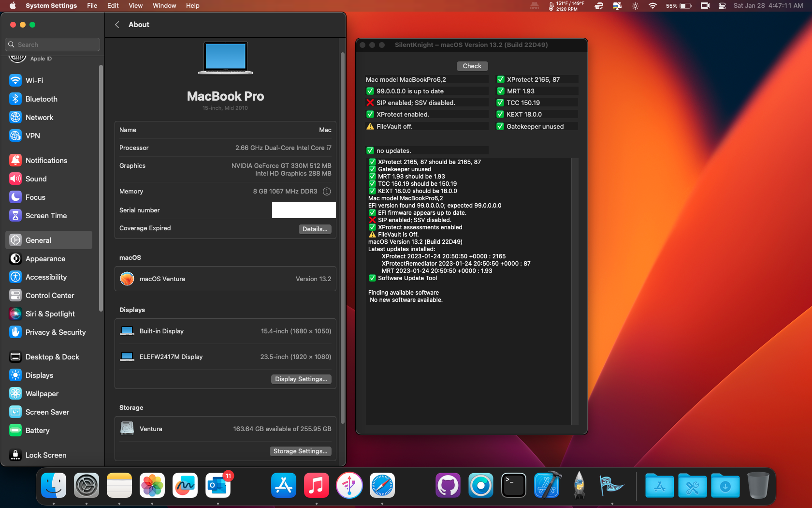Viewport: 812px width, 508px height.
Task: Open Control Center in menu bar
Action: tap(722, 6)
